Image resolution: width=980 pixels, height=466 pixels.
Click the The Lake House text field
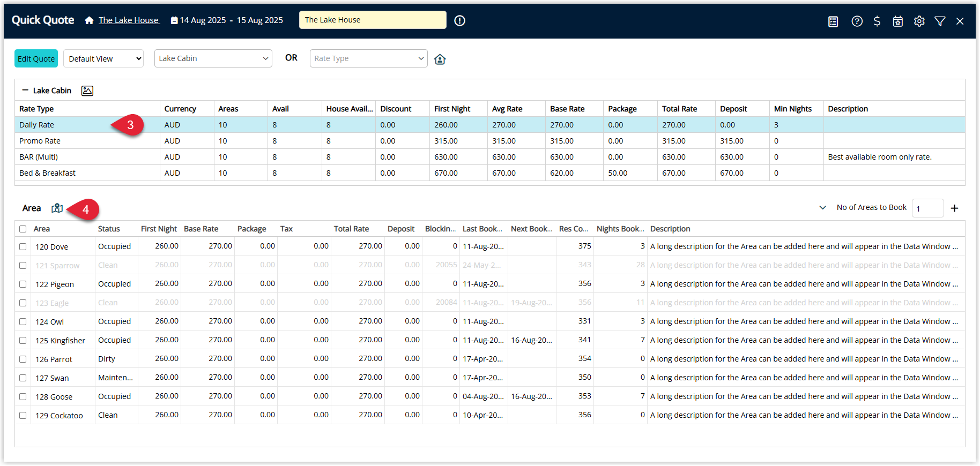point(373,20)
